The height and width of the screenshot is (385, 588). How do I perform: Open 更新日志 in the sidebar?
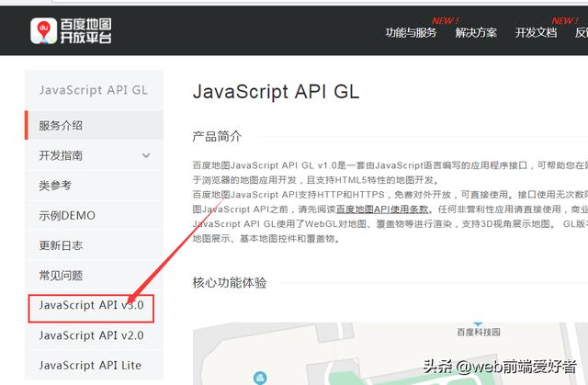click(x=94, y=245)
